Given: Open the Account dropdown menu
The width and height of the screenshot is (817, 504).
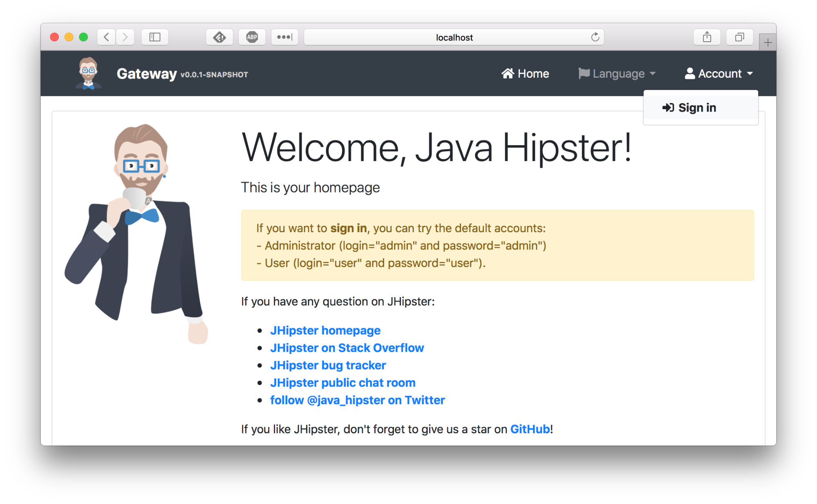Looking at the screenshot, I should pos(719,74).
